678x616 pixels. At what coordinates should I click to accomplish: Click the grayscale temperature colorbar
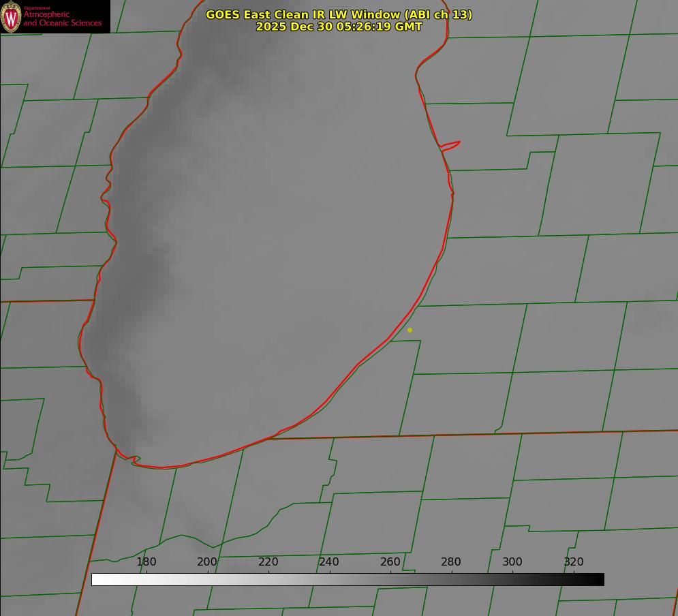(348, 579)
